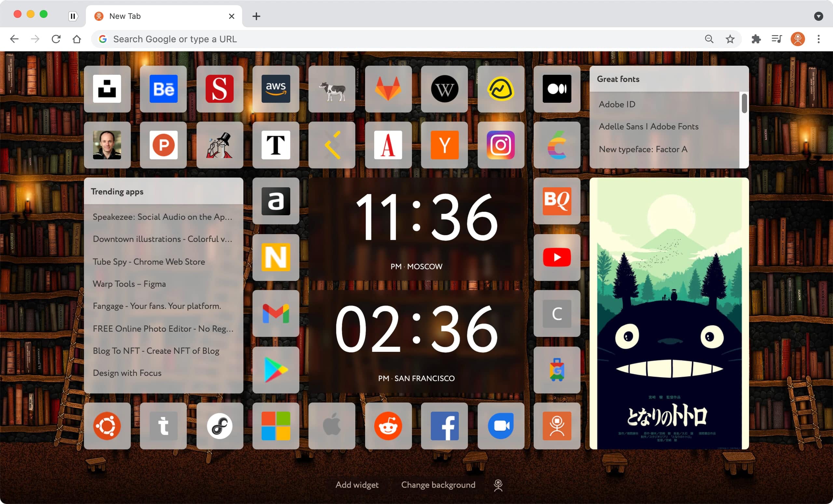Open the man portrait photo tile
Screen dimensions: 833x504
(x=107, y=145)
